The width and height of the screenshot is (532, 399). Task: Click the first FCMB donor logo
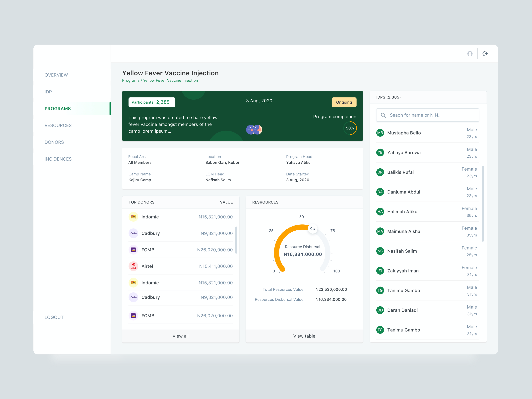133,250
